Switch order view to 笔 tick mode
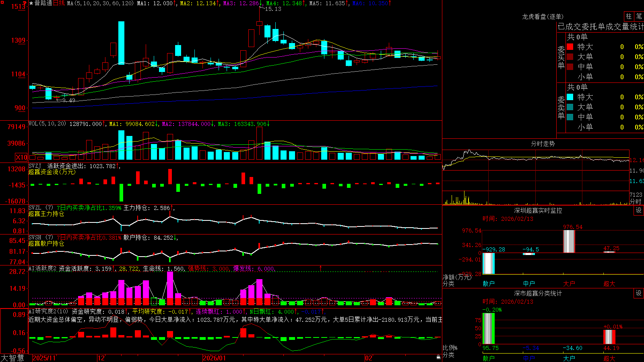Viewport: 644px width, 362px height. coord(639,16)
